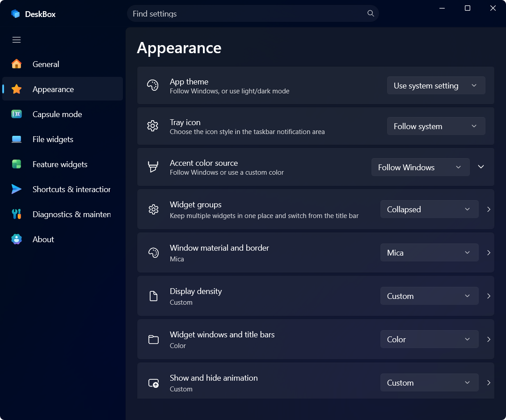Click the File widgets laptop icon
The image size is (506, 420).
click(17, 139)
